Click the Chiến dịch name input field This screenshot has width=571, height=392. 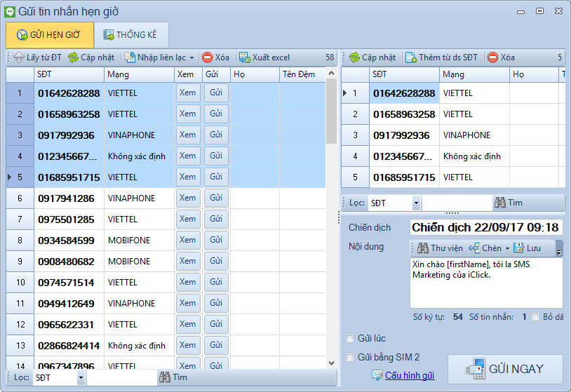(486, 227)
